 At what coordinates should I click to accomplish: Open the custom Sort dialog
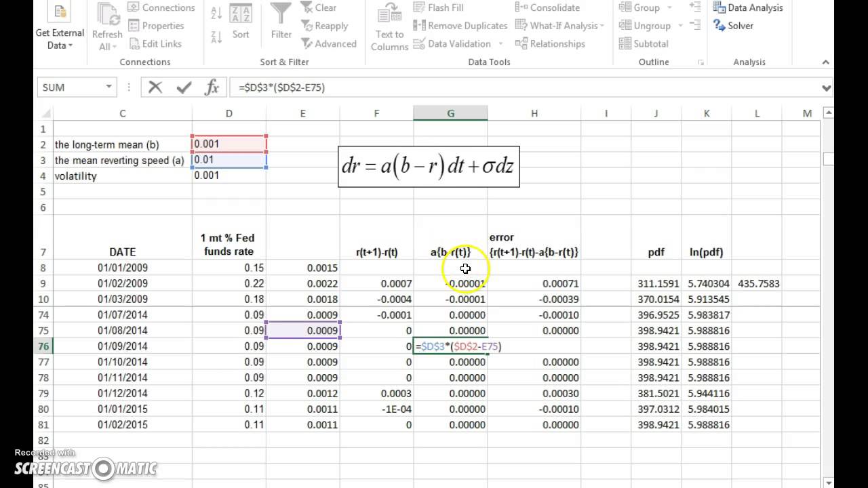click(241, 20)
